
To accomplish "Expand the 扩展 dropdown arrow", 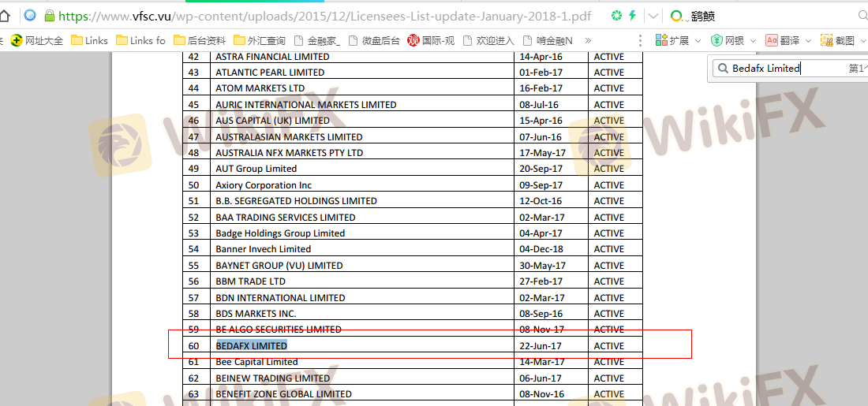I will (x=698, y=41).
